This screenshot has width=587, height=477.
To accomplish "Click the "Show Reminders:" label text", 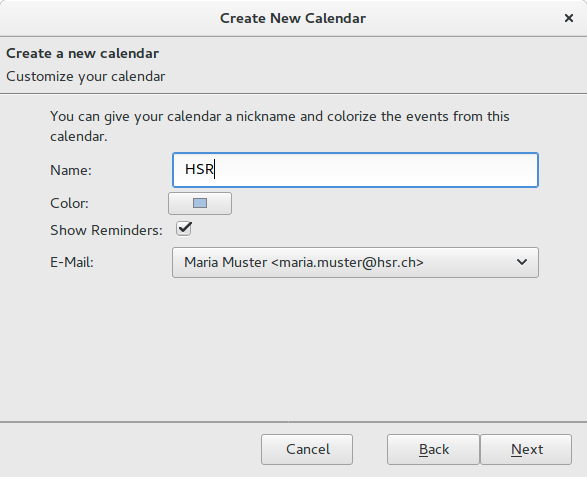I will [106, 230].
